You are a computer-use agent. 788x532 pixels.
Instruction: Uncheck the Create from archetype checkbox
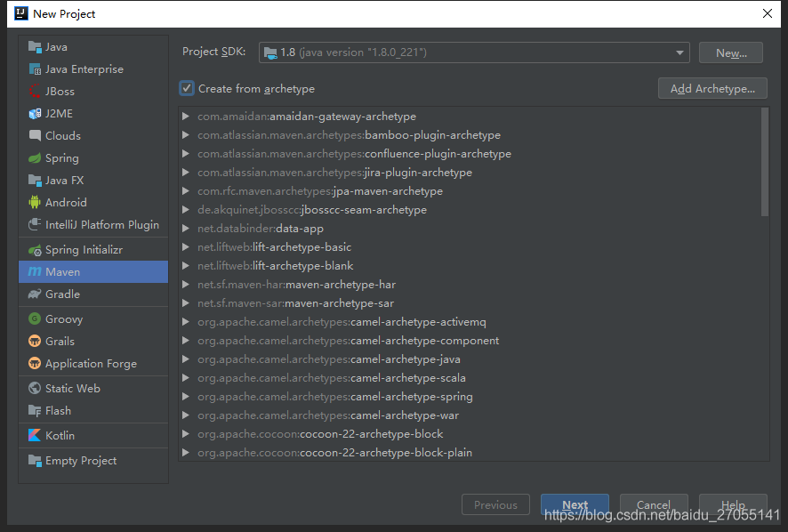pyautogui.click(x=187, y=88)
